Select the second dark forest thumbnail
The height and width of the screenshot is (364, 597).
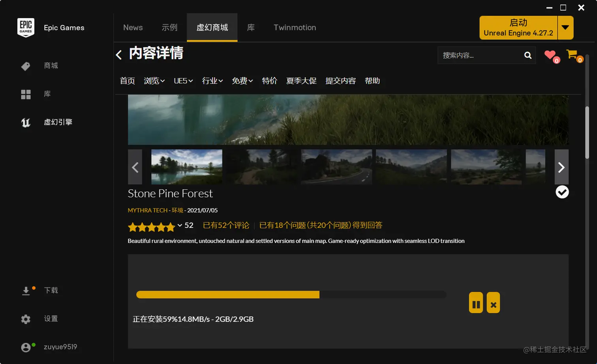(x=262, y=167)
